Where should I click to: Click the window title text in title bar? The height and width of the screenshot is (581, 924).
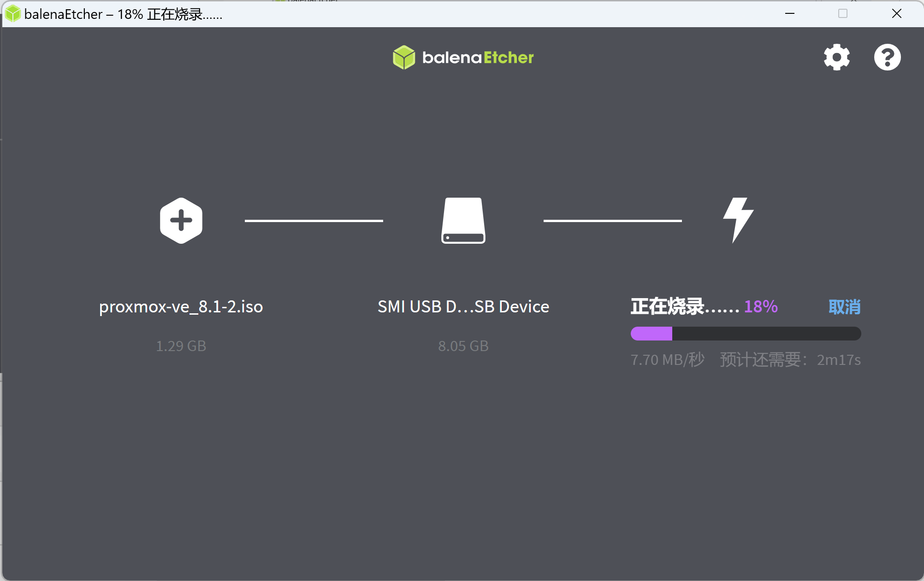(124, 14)
